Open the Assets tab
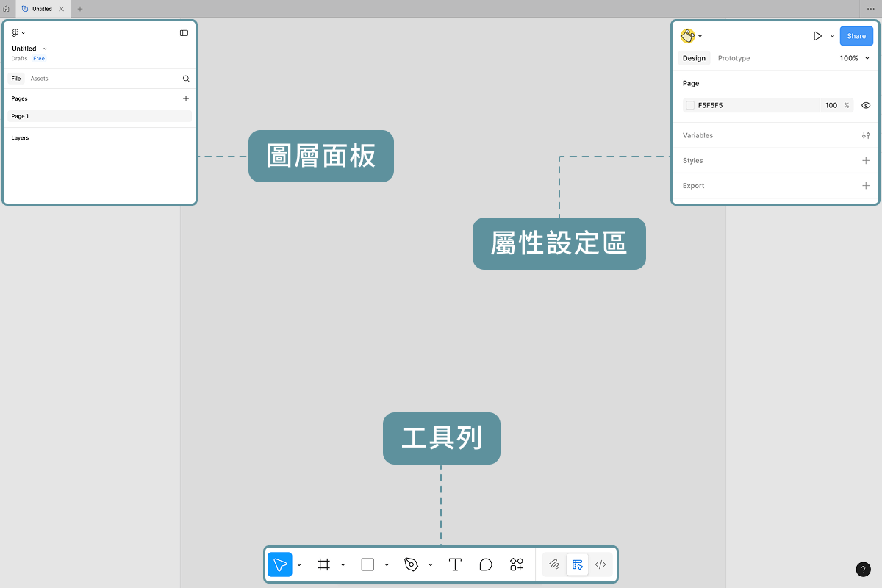This screenshot has height=588, width=882. [39, 79]
